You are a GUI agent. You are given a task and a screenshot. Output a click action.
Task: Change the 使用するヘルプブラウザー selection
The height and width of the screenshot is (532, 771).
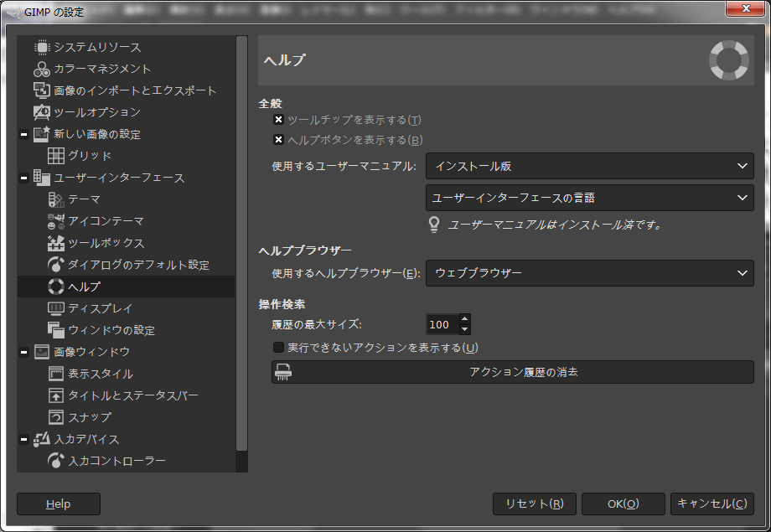(589, 273)
